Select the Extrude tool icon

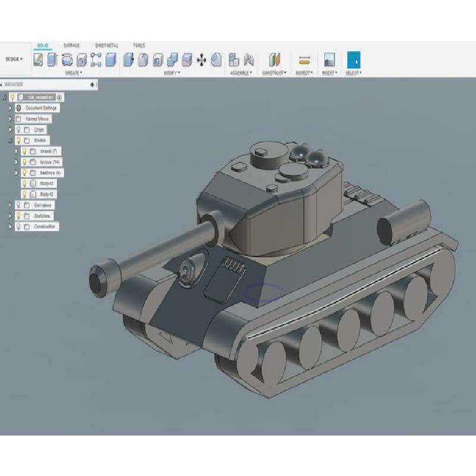click(x=52, y=59)
